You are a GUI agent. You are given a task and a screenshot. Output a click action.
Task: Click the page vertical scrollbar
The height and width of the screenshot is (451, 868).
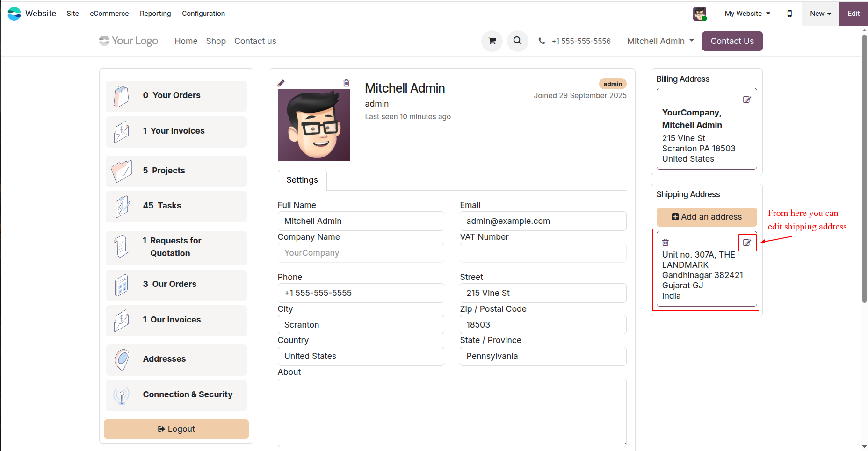[864, 168]
